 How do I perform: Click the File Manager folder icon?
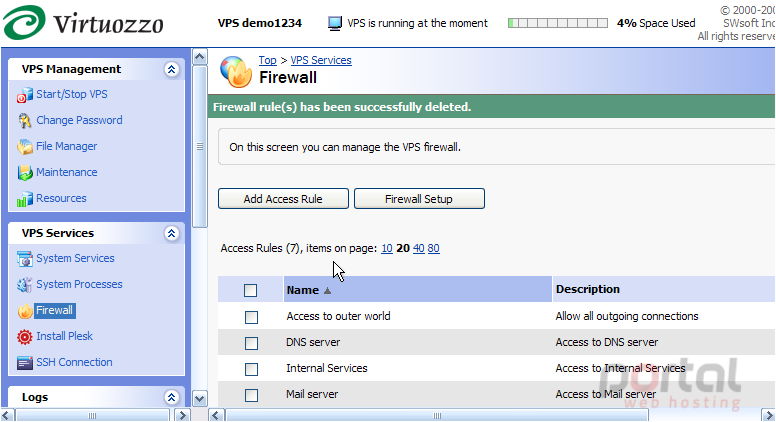point(25,147)
